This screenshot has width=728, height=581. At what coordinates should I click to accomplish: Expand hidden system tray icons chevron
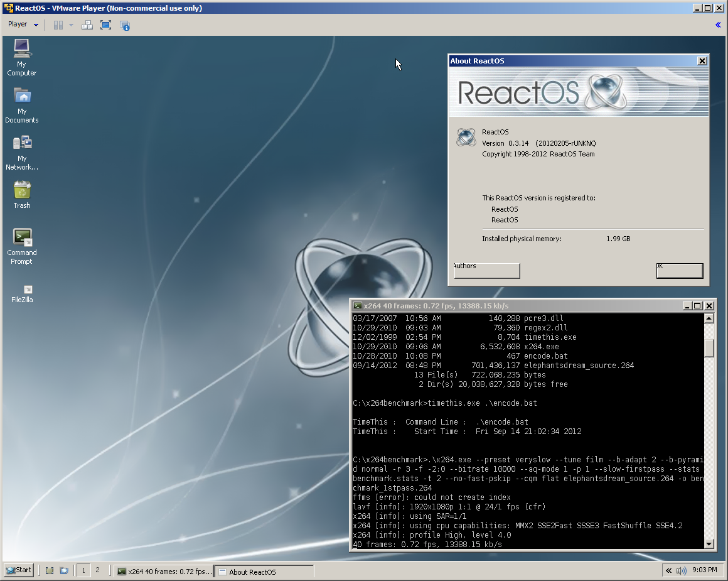(x=669, y=570)
